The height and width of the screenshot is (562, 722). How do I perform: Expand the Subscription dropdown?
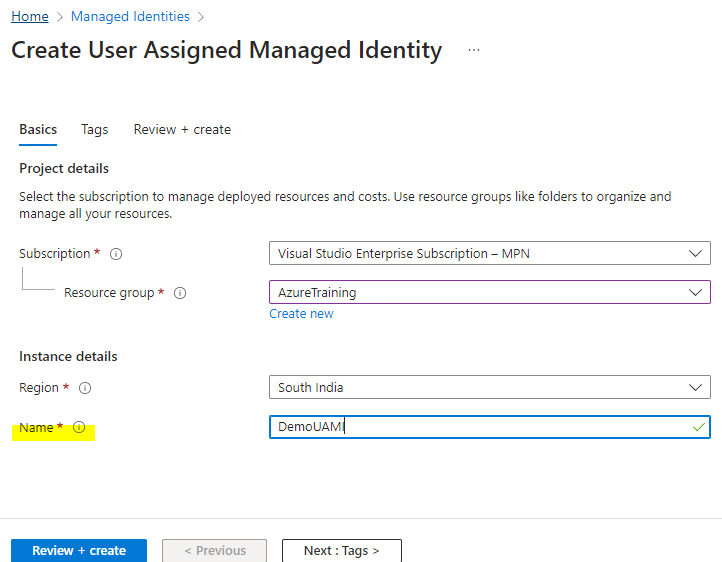489,253
